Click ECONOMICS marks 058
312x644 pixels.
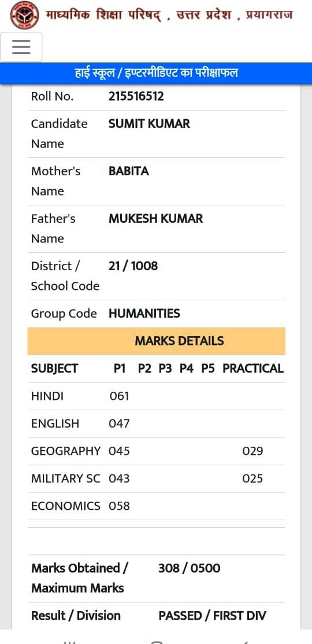coord(119,506)
